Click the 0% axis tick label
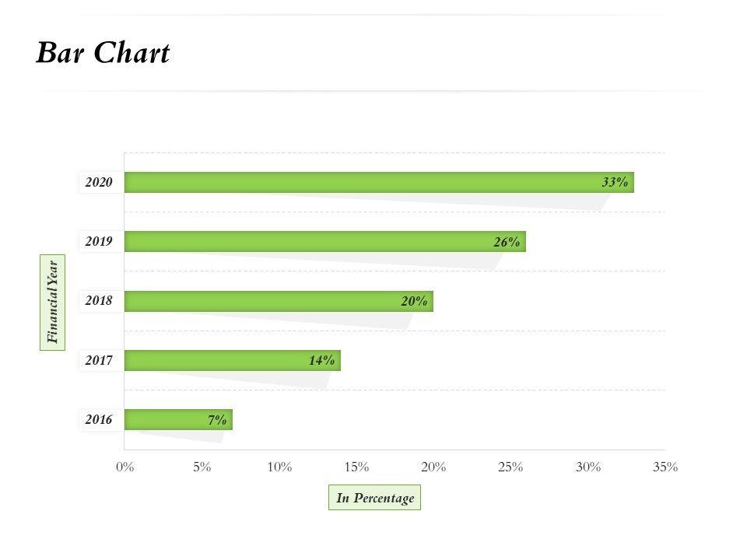This screenshot has height=560, width=747. 124,467
